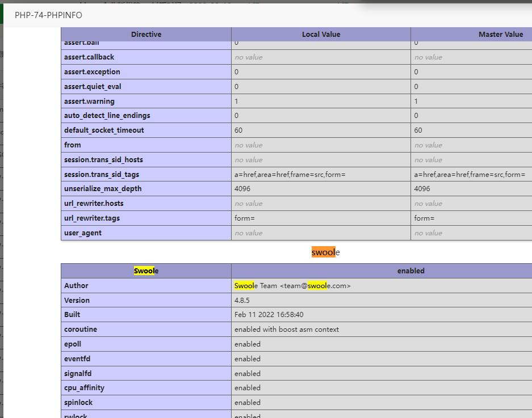The height and width of the screenshot is (418, 532).
Task: Click the user_agent directive name
Action: (x=83, y=233)
